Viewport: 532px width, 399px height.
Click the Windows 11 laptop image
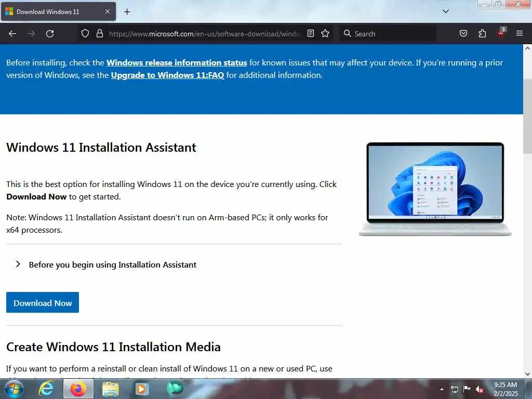point(435,189)
